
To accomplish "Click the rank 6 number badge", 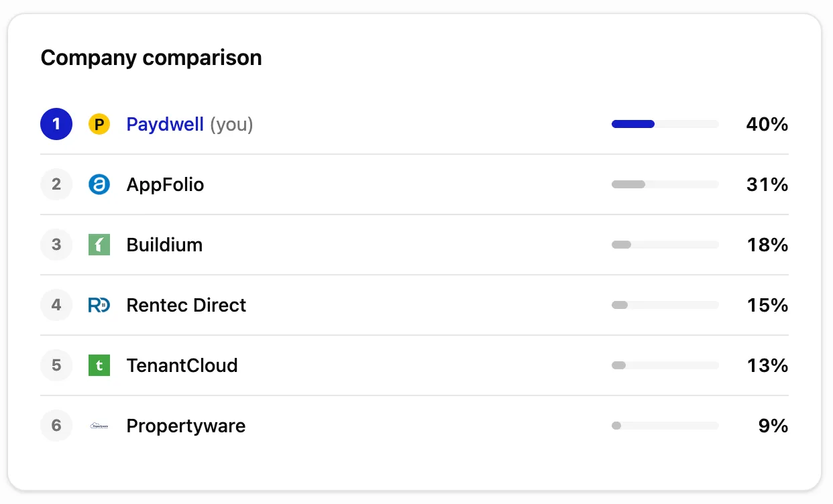I will [x=56, y=426].
